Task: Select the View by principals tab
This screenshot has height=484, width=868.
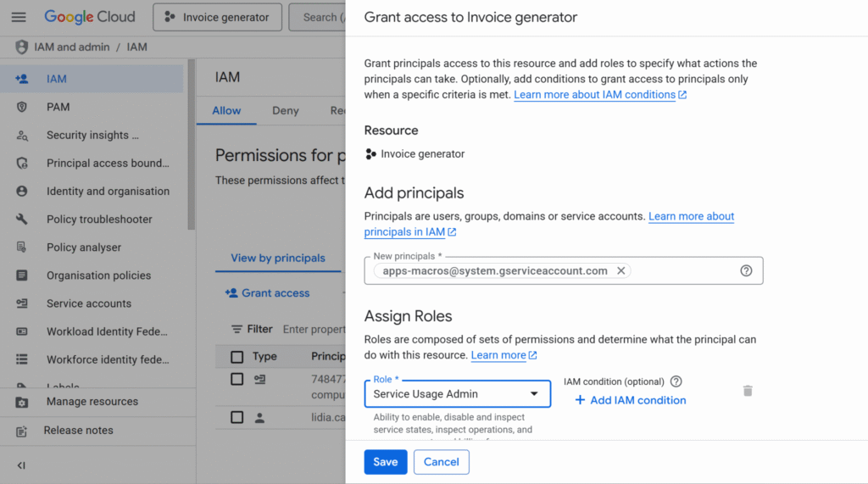Action: click(x=278, y=258)
